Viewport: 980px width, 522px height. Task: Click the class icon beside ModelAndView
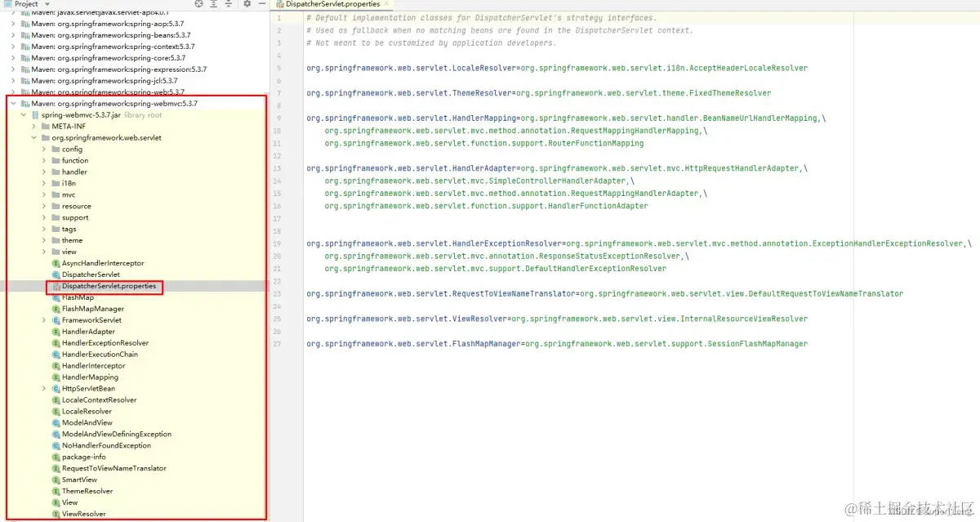point(56,423)
